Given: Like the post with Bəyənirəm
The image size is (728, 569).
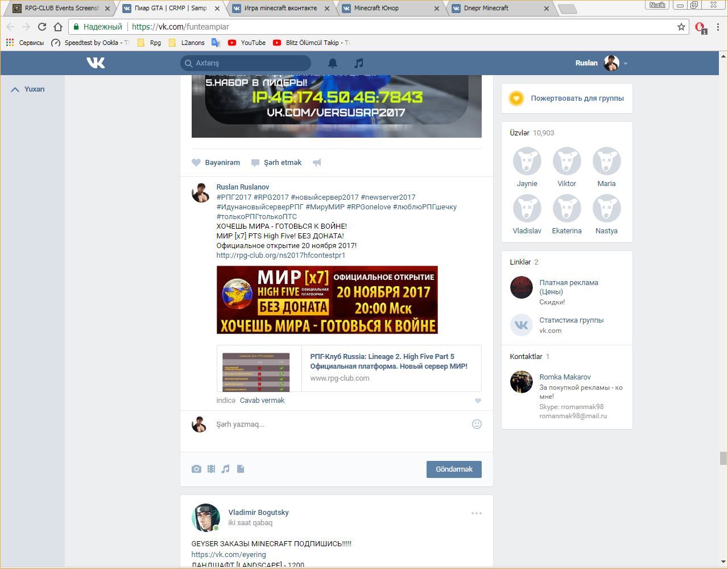Looking at the screenshot, I should pos(216,163).
